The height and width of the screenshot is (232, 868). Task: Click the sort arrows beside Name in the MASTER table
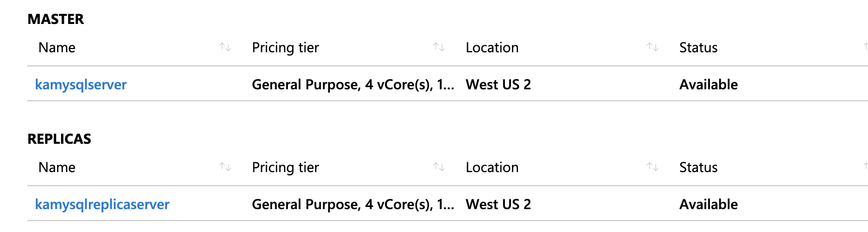[x=225, y=47]
